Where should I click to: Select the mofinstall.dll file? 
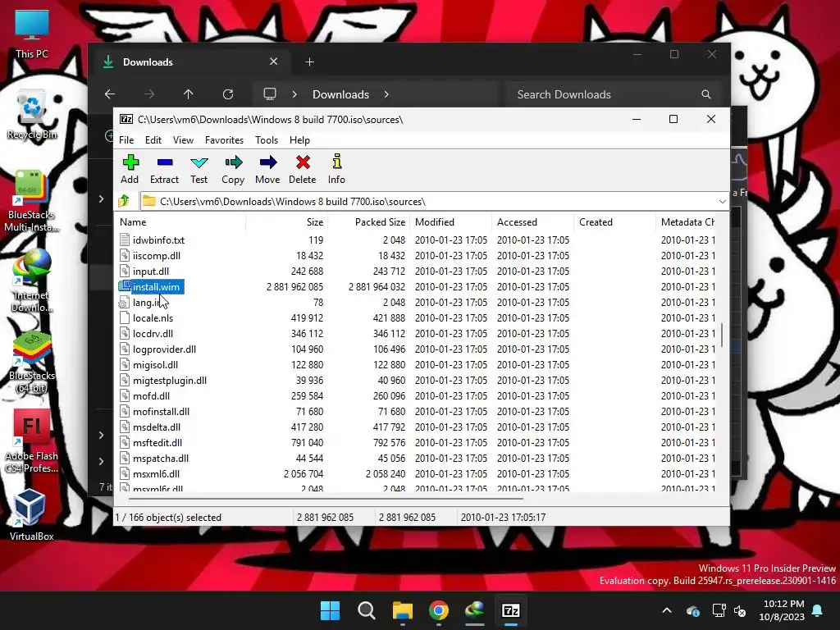(162, 412)
